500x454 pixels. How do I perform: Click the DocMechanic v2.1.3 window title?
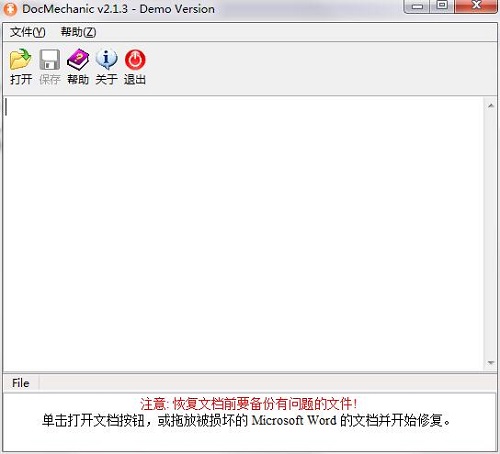118,9
